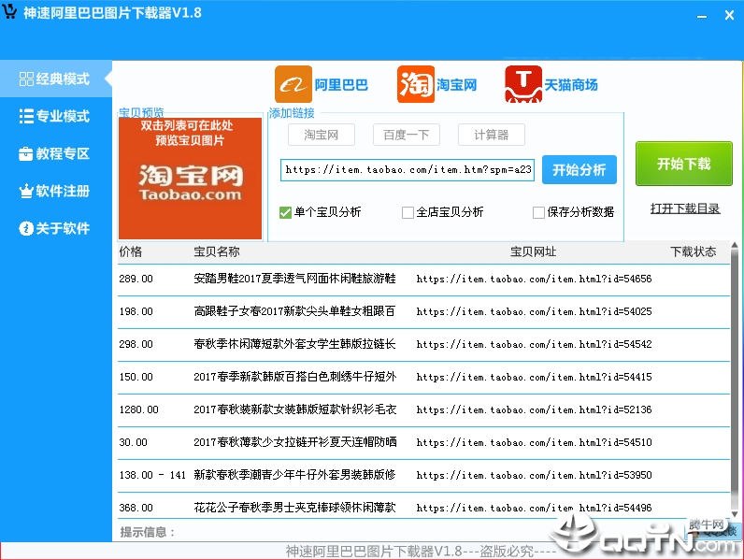Image resolution: width=744 pixels, height=560 pixels.
Task: Click the URL ending id=52136
Action: tap(535, 409)
